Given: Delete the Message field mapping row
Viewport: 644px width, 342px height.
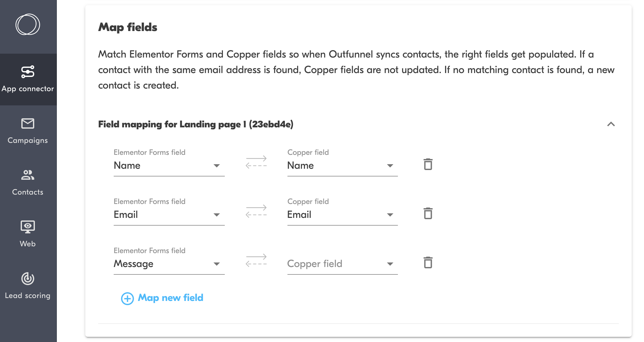Looking at the screenshot, I should point(428,263).
